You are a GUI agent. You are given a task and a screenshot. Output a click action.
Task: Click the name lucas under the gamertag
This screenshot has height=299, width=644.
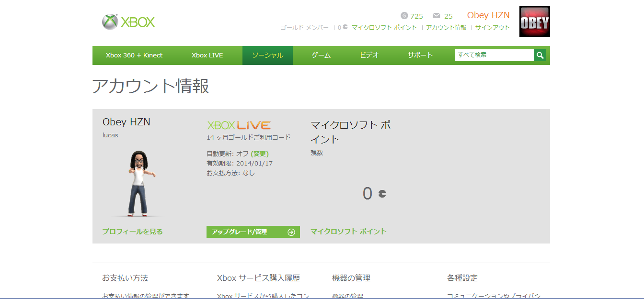coord(110,135)
